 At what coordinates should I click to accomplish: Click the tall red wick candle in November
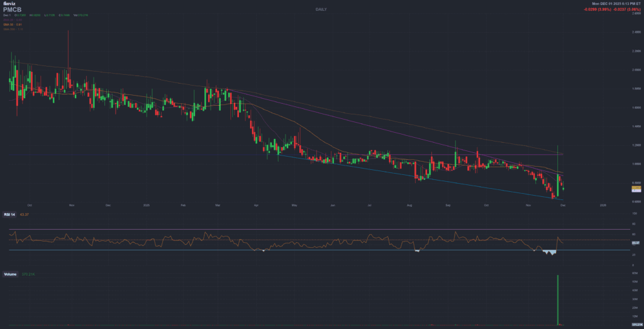pos(68,57)
